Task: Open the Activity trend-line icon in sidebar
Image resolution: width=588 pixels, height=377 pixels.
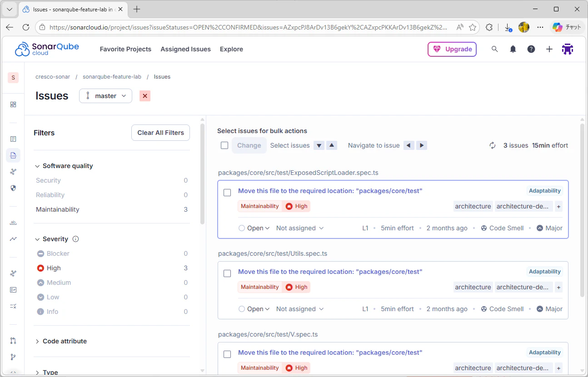Action: pyautogui.click(x=13, y=239)
